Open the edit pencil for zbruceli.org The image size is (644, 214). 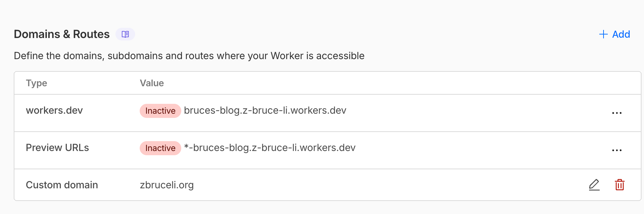pos(594,184)
